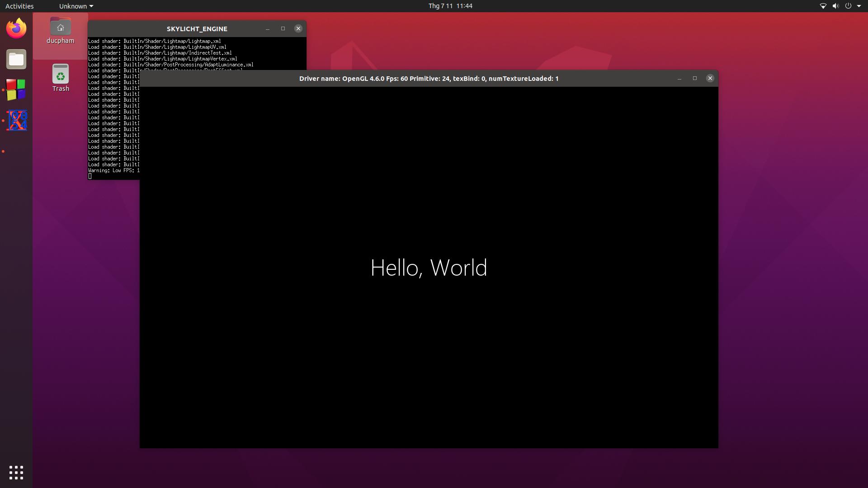The image size is (868, 488).
Task: Expand the system menu arrow
Action: (x=859, y=6)
